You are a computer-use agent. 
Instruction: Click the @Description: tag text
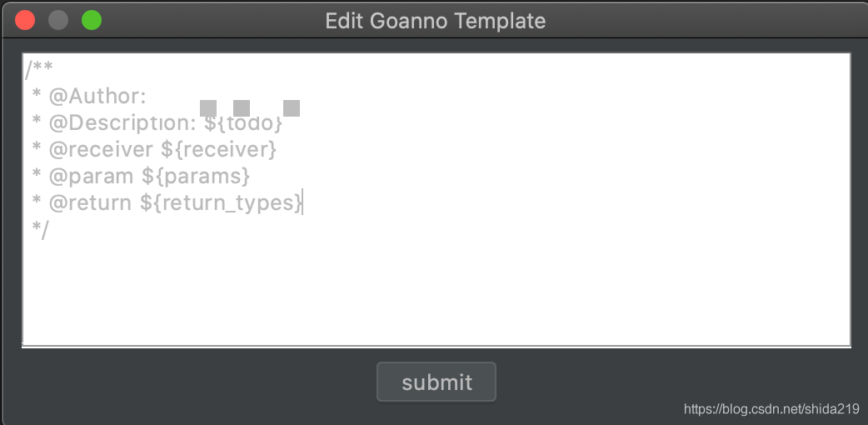coord(122,123)
